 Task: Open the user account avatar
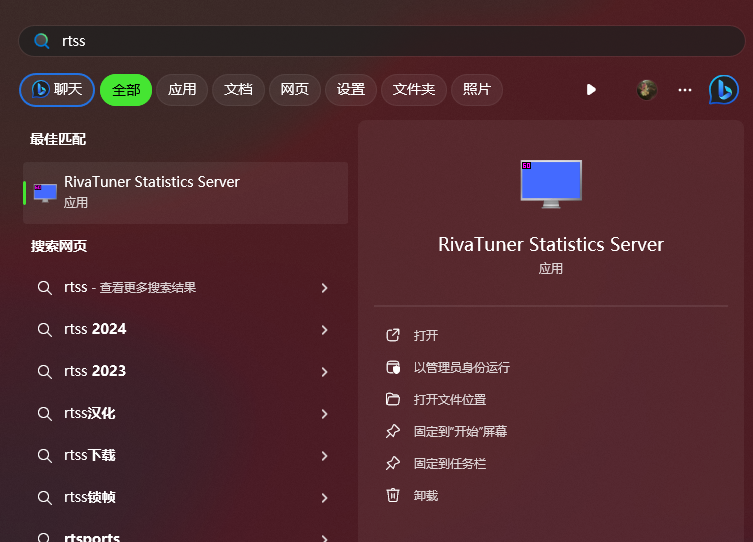point(647,90)
